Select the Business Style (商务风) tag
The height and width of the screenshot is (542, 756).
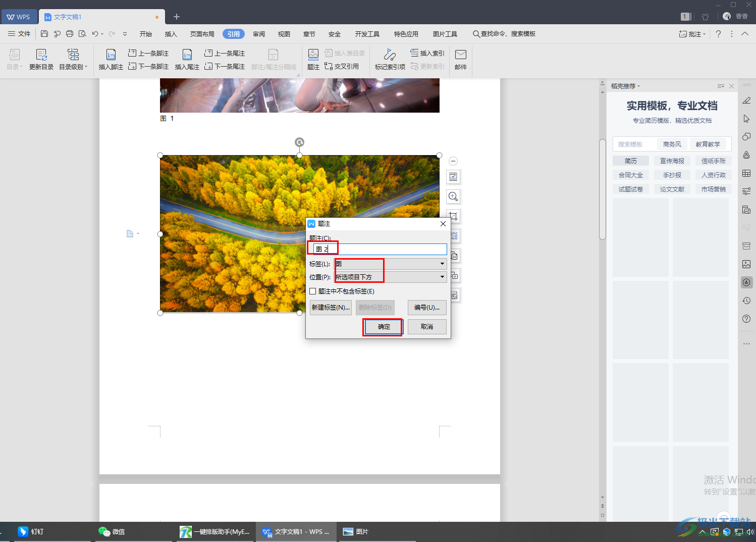(672, 144)
